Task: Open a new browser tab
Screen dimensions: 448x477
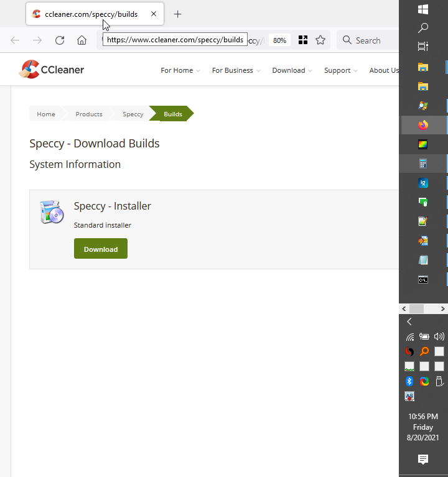Action: pos(178,14)
